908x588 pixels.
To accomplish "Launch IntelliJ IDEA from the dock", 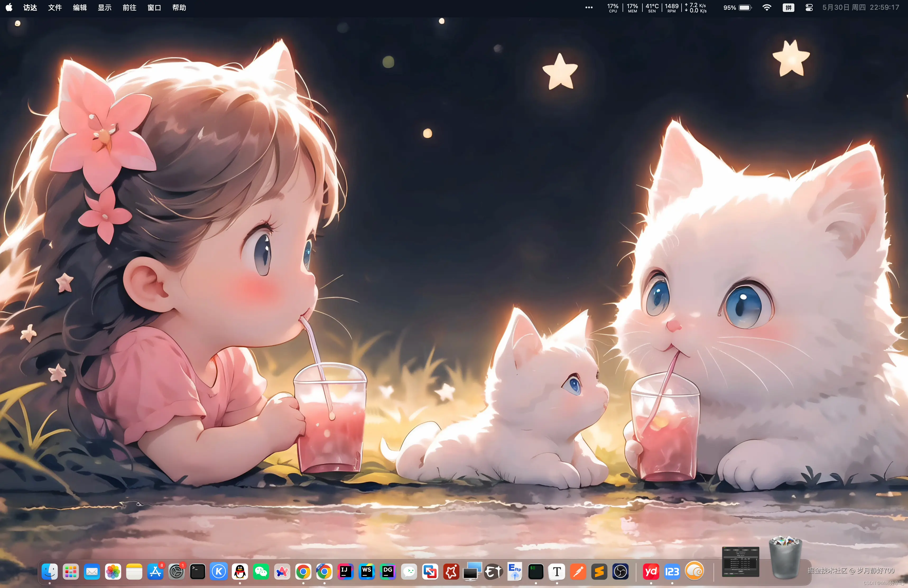I will (345, 572).
